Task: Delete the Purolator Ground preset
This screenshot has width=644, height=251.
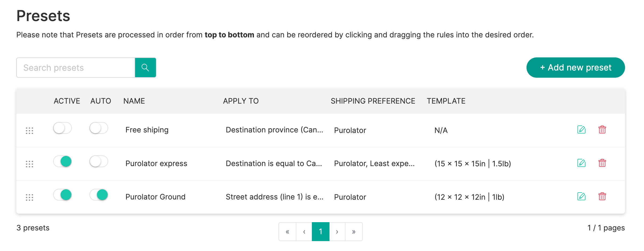Action: coord(602,197)
